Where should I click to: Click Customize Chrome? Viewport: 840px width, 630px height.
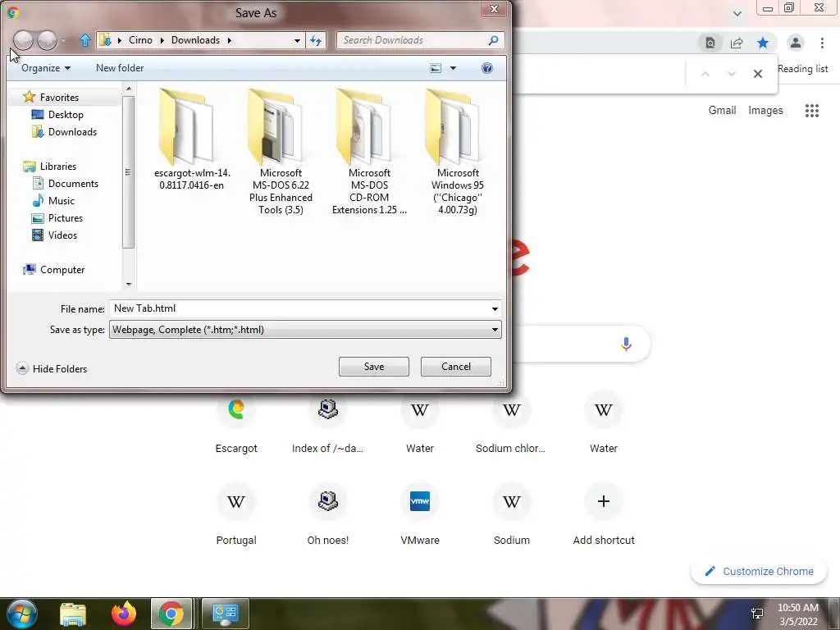pyautogui.click(x=760, y=571)
